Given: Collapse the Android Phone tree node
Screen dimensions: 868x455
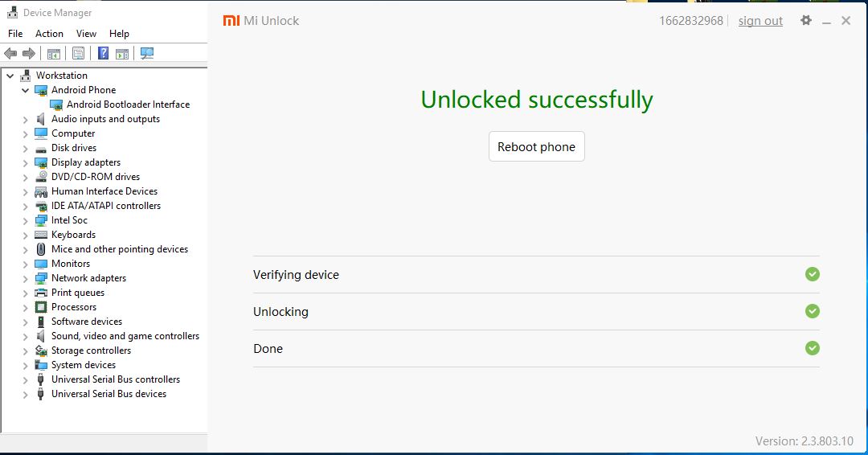Looking at the screenshot, I should coord(26,90).
